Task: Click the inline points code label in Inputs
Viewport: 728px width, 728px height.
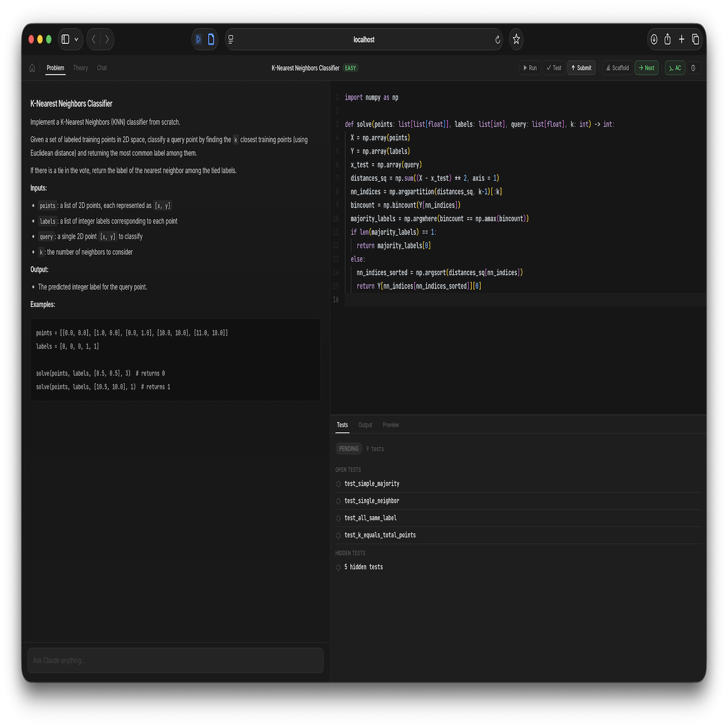Action: (48, 206)
